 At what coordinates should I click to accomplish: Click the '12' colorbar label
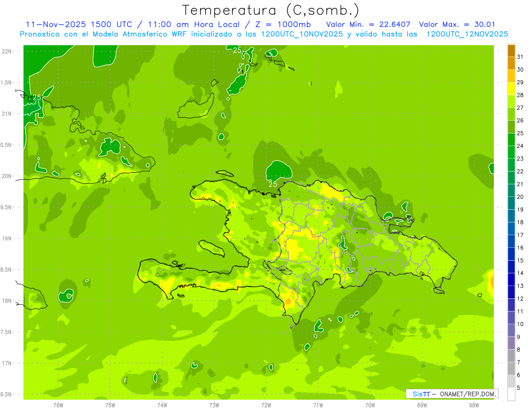pyautogui.click(x=521, y=298)
